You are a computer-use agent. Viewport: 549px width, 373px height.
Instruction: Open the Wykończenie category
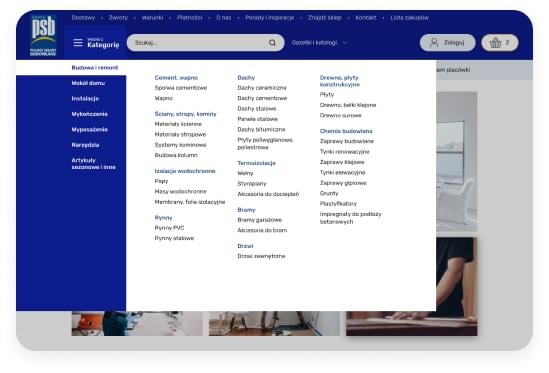coord(90,114)
